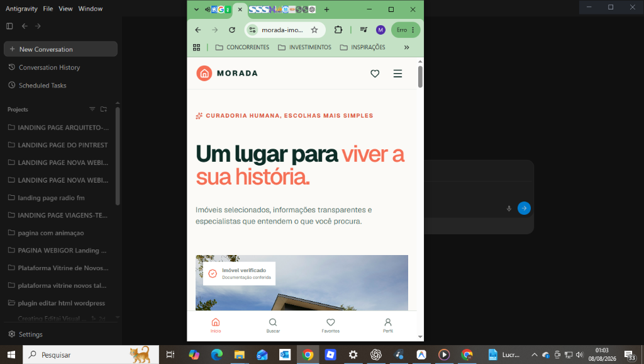This screenshot has height=364, width=644.
Task: Open Chrome media controls icon
Action: click(x=364, y=30)
